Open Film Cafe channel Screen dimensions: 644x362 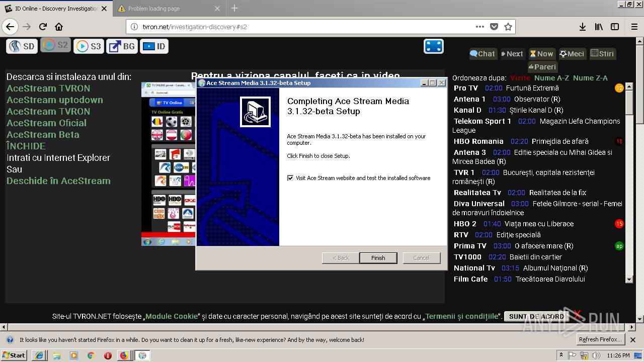pyautogui.click(x=471, y=279)
